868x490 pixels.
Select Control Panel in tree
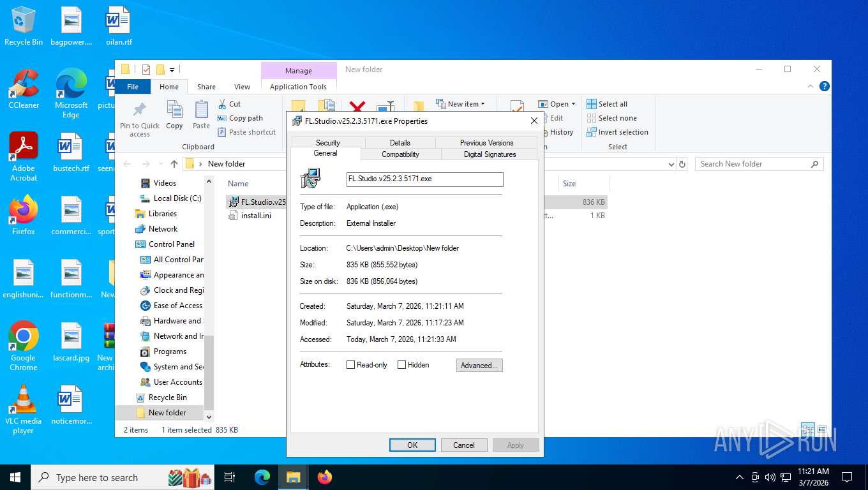[172, 244]
